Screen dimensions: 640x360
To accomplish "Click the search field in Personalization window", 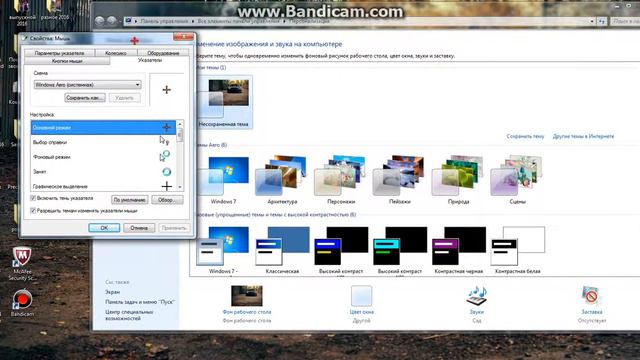I will pyautogui.click(x=624, y=21).
